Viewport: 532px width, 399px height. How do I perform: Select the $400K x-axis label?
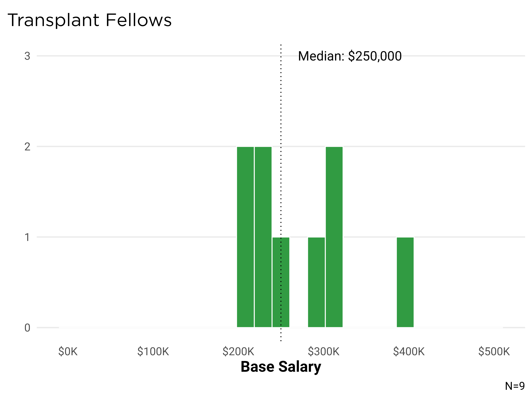pos(409,352)
